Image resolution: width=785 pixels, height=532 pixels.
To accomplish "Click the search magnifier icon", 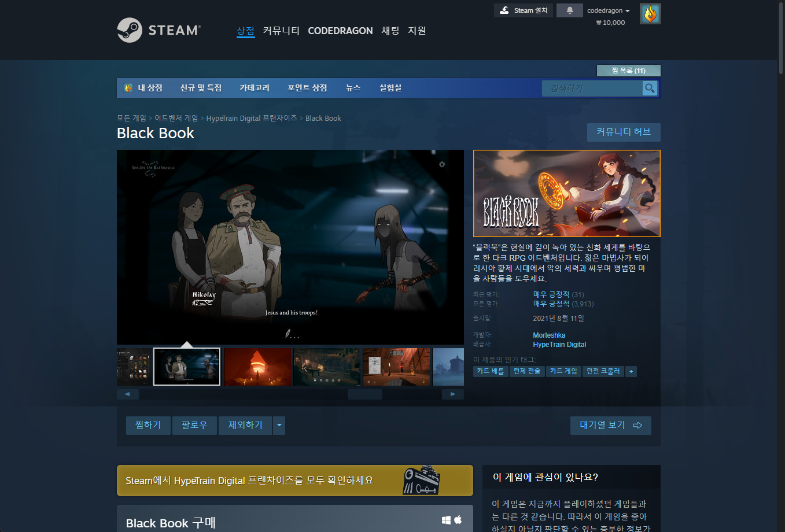I will (650, 88).
